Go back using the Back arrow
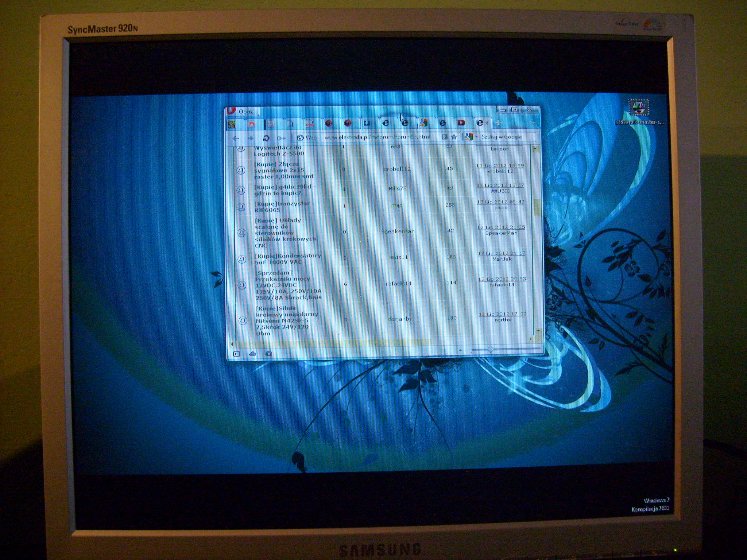Screen dimensions: 747x560 point(236,139)
